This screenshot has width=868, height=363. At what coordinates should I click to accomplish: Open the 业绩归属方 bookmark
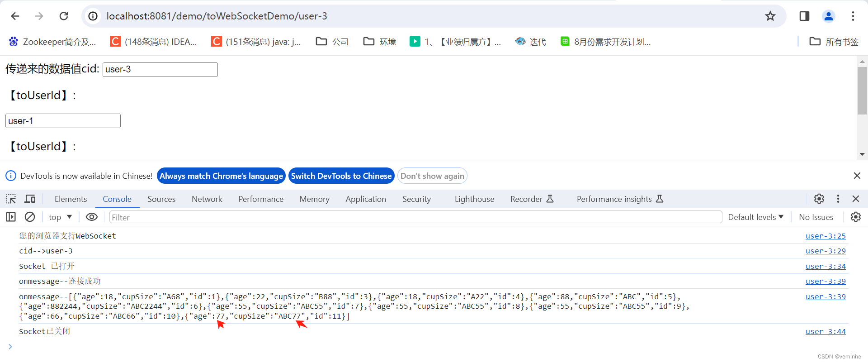tap(455, 42)
